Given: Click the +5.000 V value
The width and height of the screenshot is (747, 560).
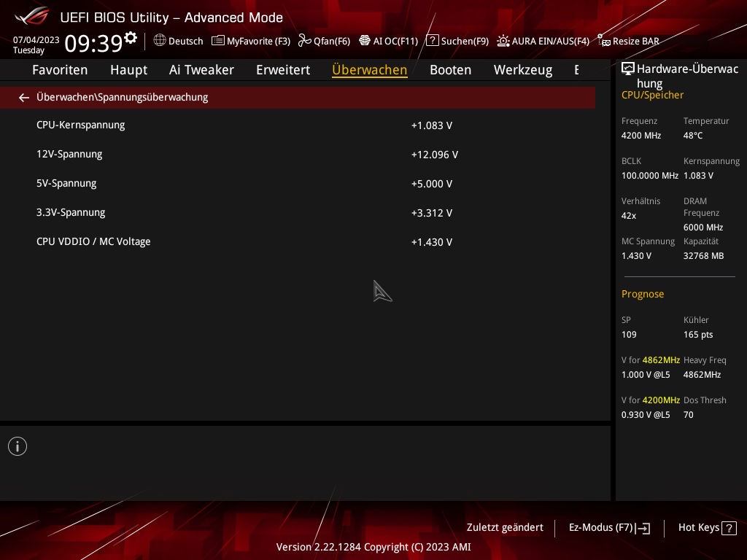Looking at the screenshot, I should pyautogui.click(x=432, y=183).
